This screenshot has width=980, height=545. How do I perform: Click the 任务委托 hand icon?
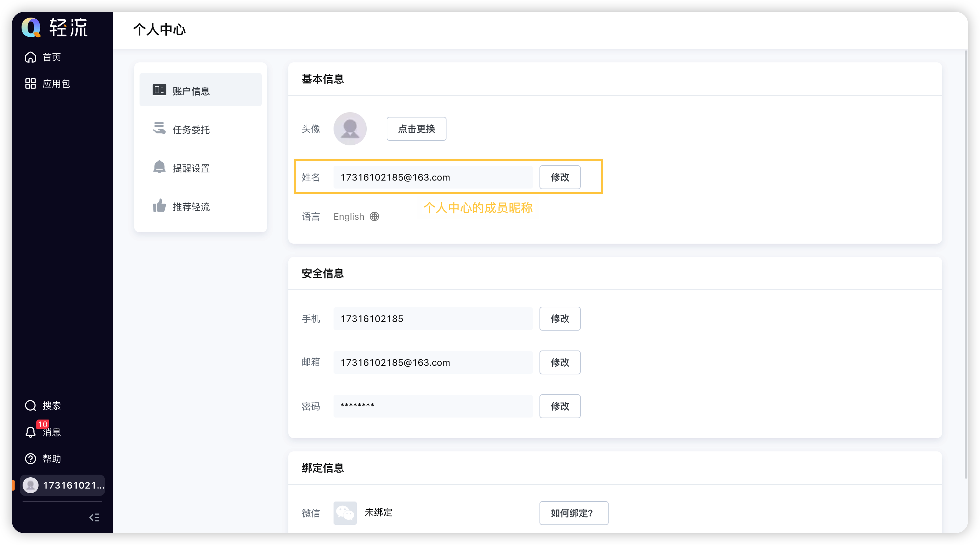159,128
